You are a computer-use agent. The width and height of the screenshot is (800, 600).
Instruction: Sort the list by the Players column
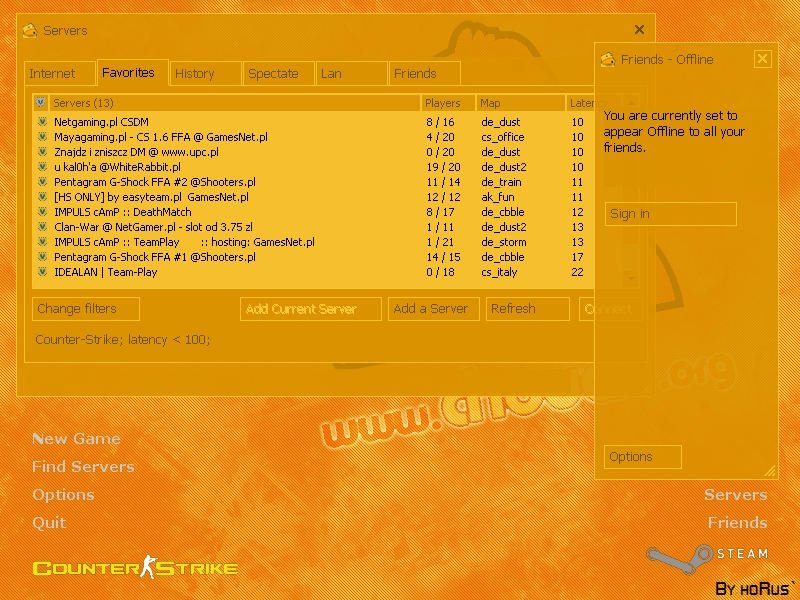(x=448, y=103)
